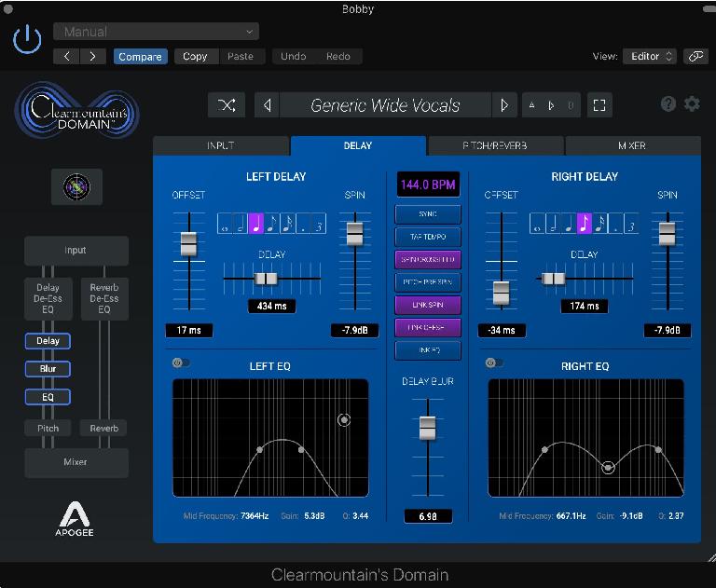
Task: Click the Pitch signal flow block
Action: pyautogui.click(x=48, y=429)
